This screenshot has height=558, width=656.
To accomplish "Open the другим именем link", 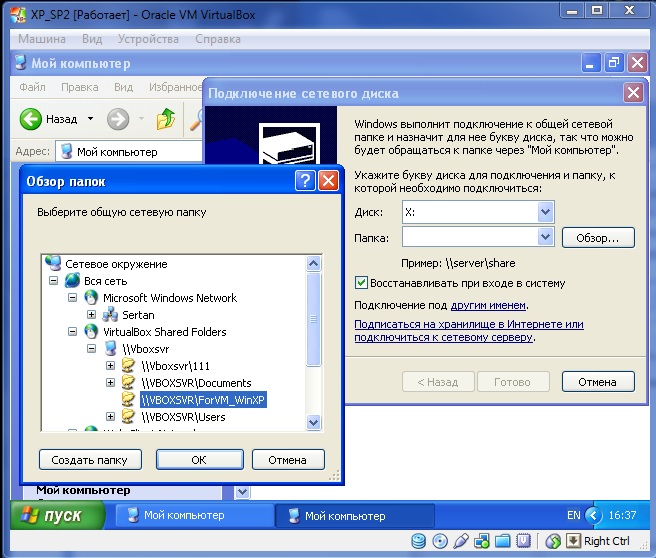I will [x=488, y=305].
